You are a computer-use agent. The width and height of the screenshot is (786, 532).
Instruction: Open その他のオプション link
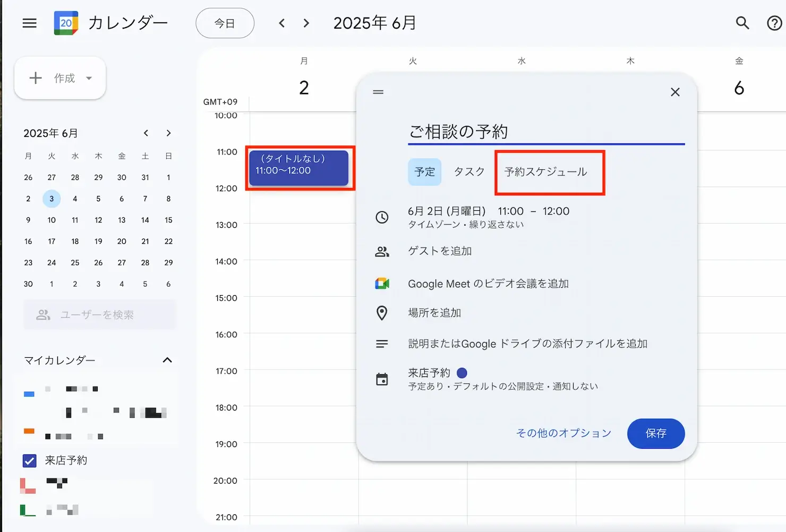coord(563,433)
